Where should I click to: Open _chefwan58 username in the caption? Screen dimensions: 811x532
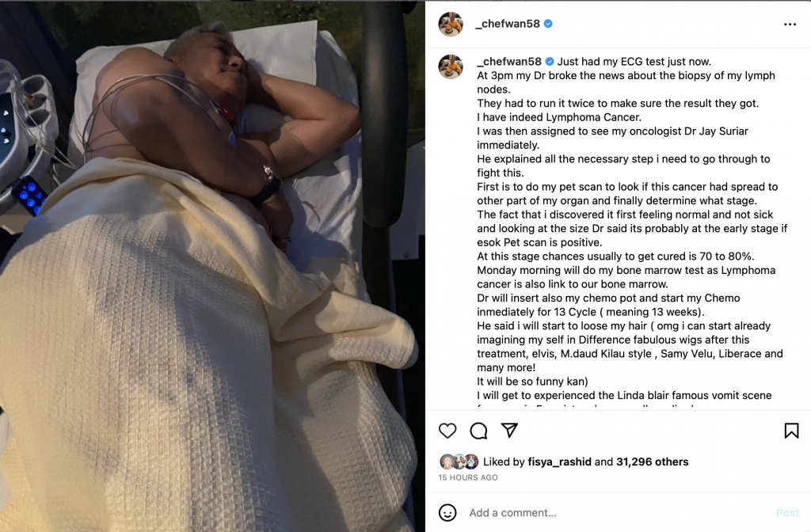pyautogui.click(x=509, y=62)
